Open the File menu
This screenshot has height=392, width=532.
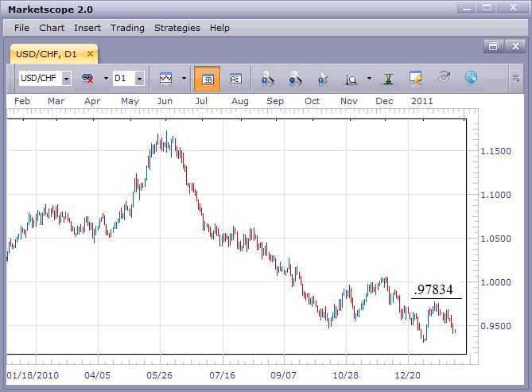21,28
